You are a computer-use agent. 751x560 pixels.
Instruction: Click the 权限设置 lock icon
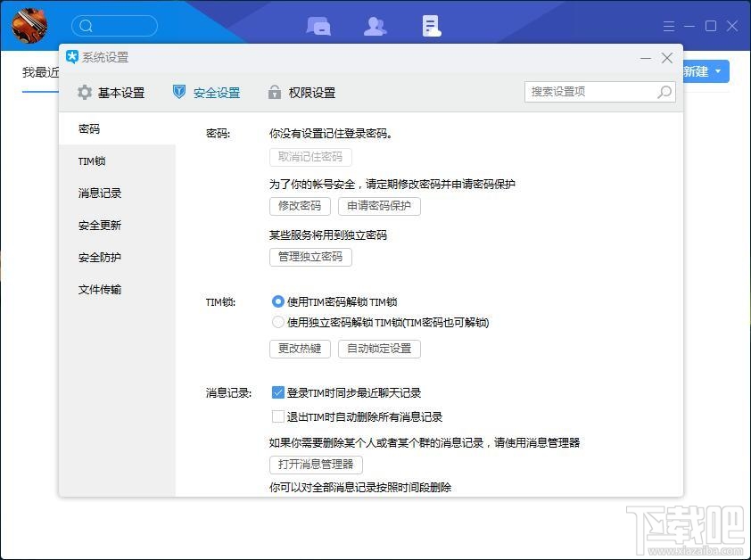click(x=274, y=92)
